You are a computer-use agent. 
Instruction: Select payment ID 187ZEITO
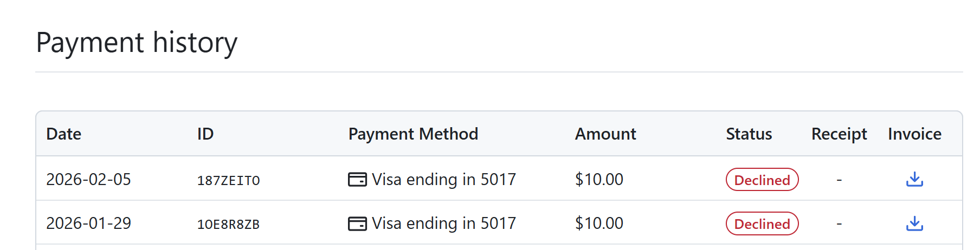click(x=228, y=180)
